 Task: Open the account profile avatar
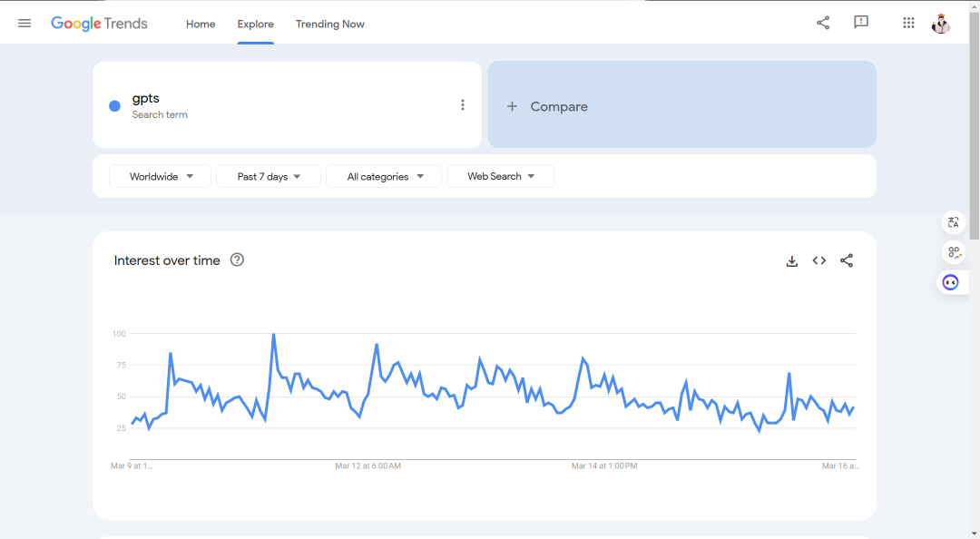pos(941,23)
